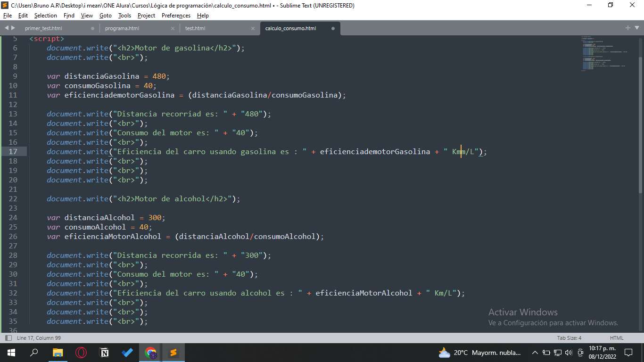Open the battery status tray icon
This screenshot has width=644, height=362.
[546, 352]
